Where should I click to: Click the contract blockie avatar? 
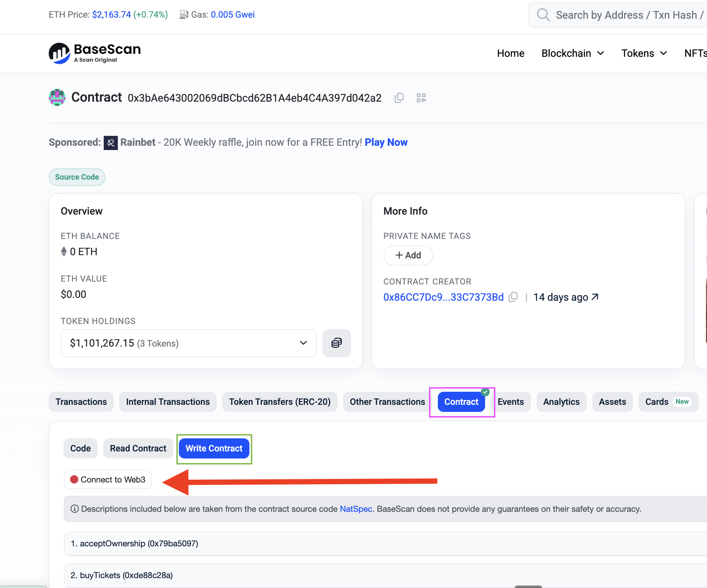coord(57,97)
